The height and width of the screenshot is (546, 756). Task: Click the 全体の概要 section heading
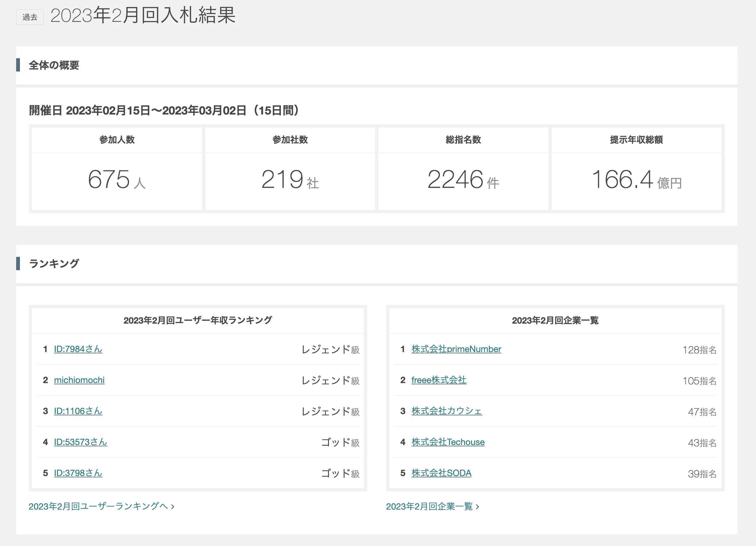(54, 65)
